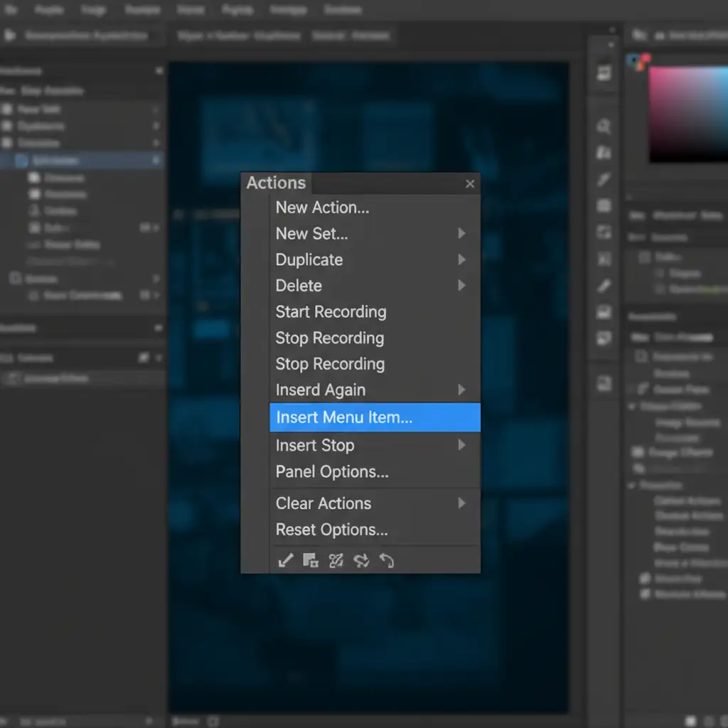728x728 pixels.
Task: Open the Duplicate submenu arrow
Action: coord(461,259)
